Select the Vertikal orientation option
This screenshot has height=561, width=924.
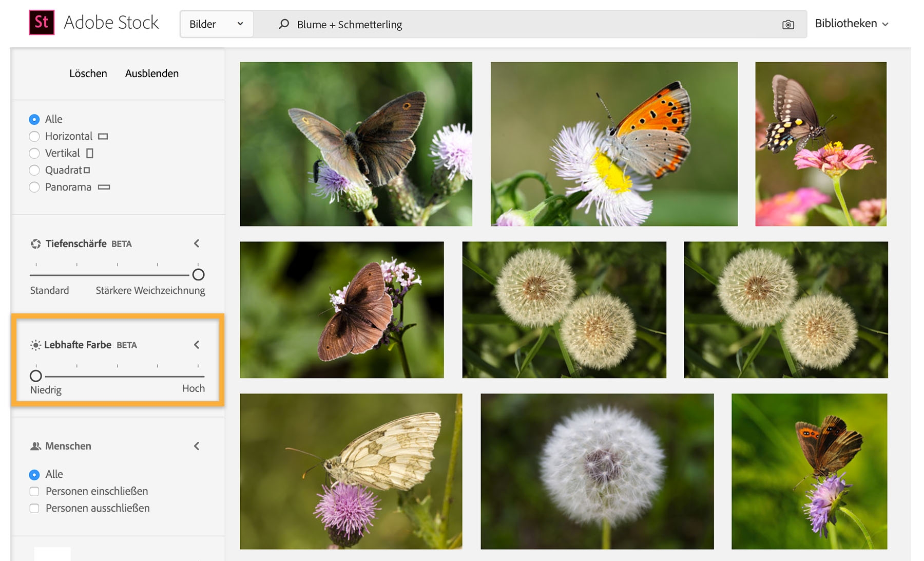point(34,153)
